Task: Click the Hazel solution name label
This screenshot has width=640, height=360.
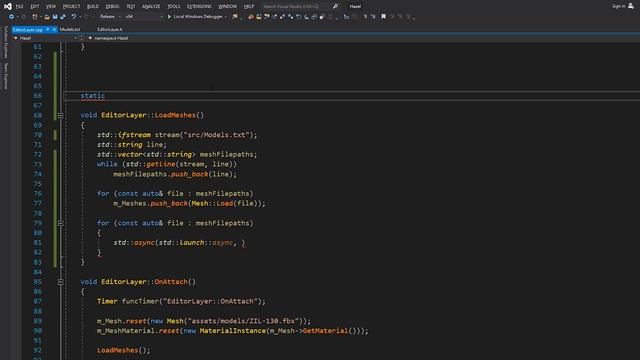Action: click(355, 6)
